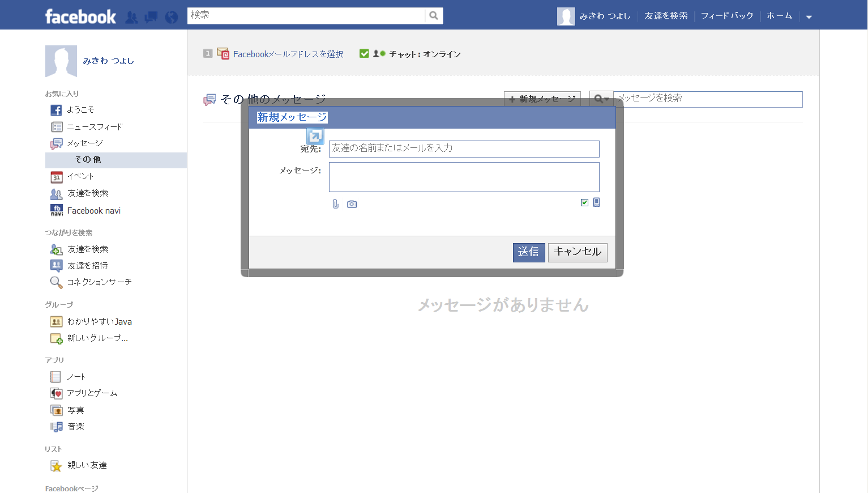Open messages icon in top bar
Image resolution: width=868 pixels, height=493 pixels.
coord(151,17)
